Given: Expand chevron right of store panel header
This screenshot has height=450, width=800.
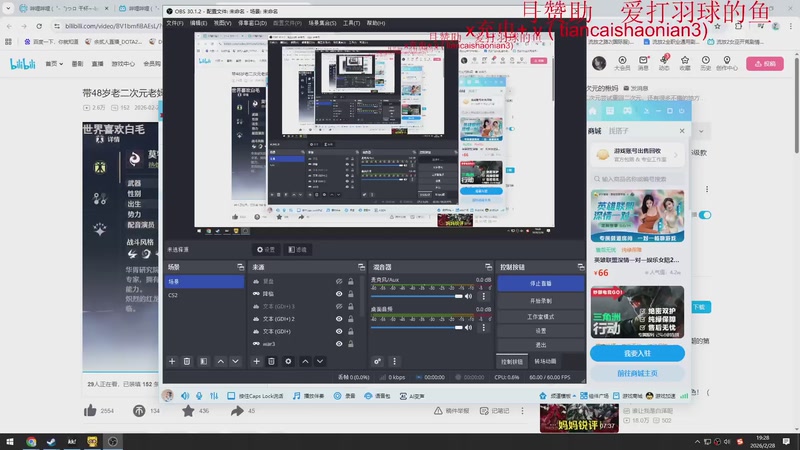Looking at the screenshot, I should click(x=701, y=131).
